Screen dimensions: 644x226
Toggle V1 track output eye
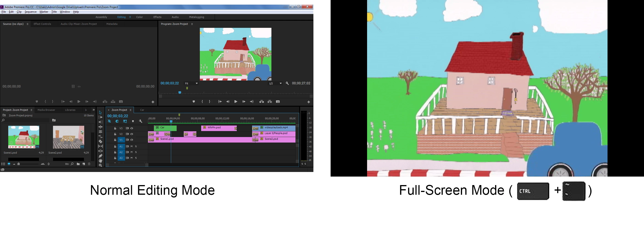point(132,140)
